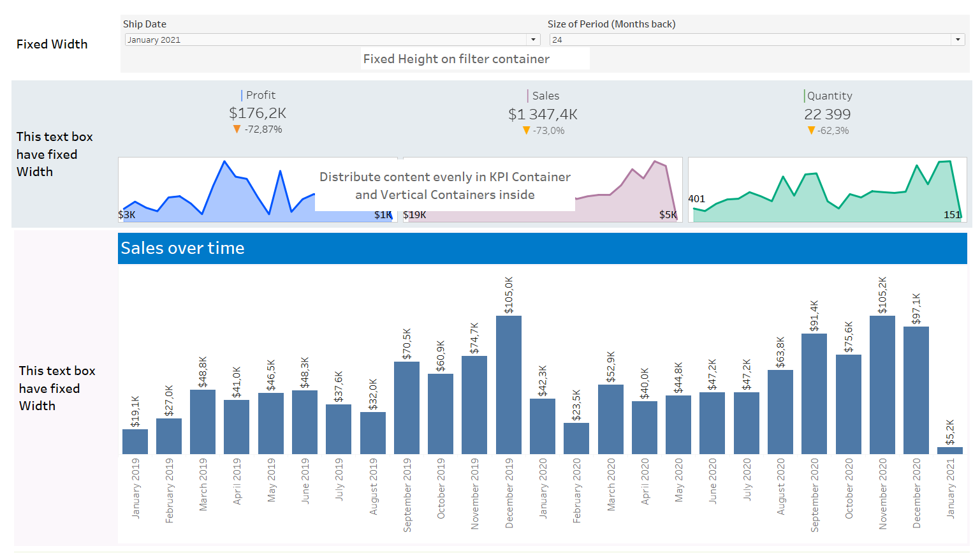Image resolution: width=980 pixels, height=553 pixels.
Task: Click the Quantity KPI value 22 399
Action: pos(827,115)
